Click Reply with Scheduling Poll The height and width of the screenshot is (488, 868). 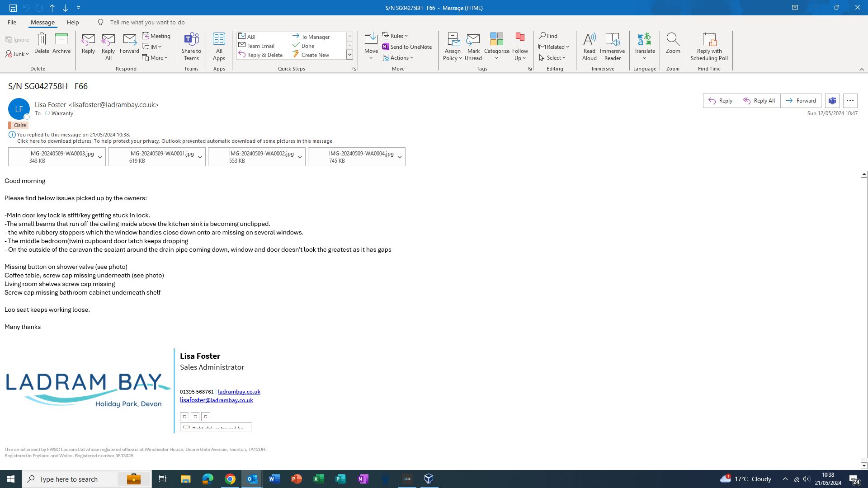pos(709,46)
